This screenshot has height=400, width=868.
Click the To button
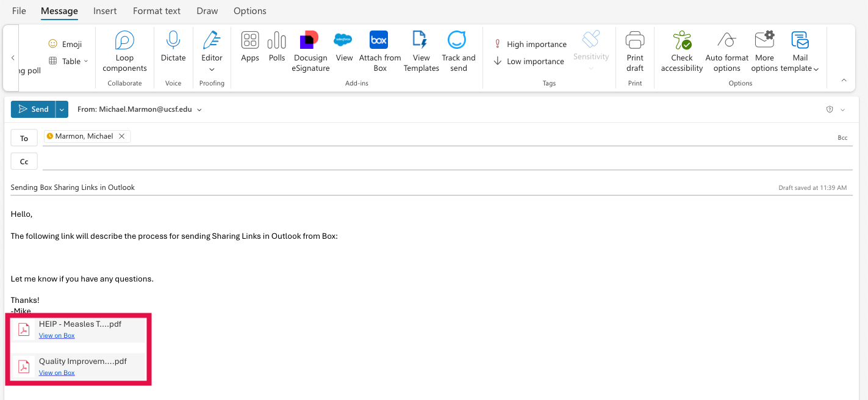click(x=24, y=138)
